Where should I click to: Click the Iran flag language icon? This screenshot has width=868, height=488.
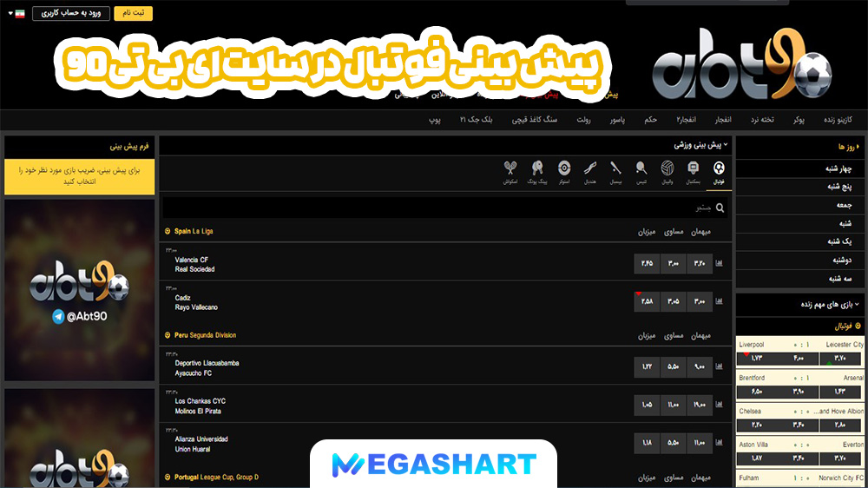click(x=20, y=13)
